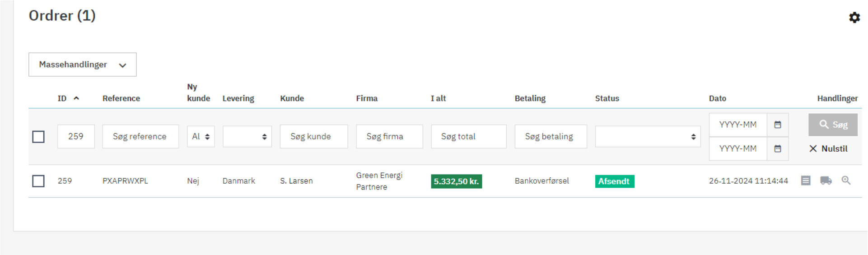Expand the Massehandlinger dropdown
Screen dimensions: 868x255
[x=82, y=65]
